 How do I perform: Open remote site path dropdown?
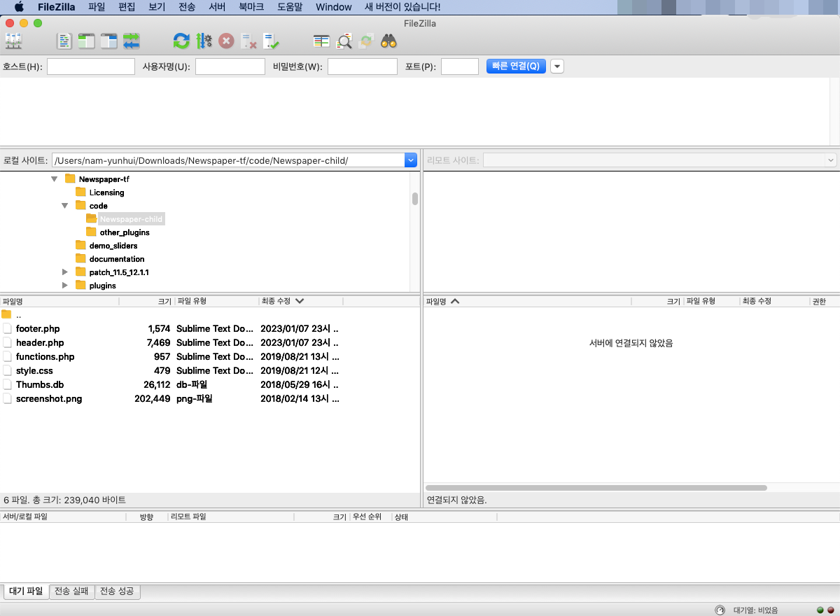(831, 160)
